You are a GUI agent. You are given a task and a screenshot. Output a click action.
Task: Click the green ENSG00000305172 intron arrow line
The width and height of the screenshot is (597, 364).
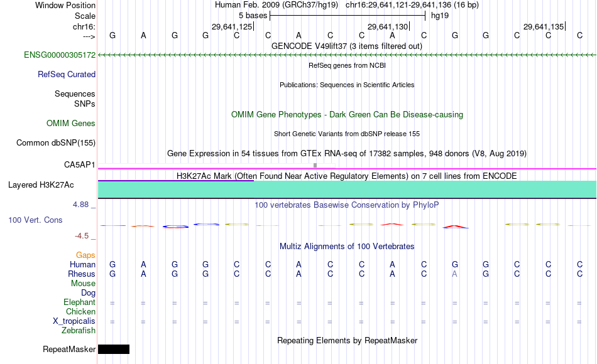347,55
